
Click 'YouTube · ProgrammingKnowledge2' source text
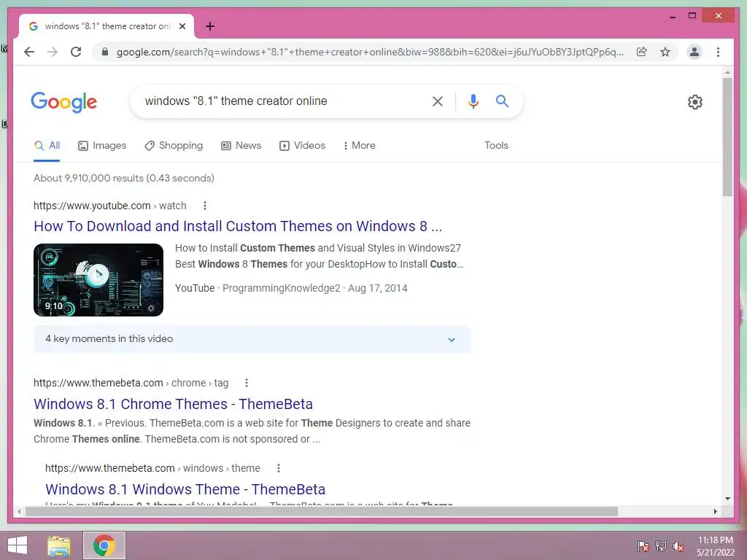pyautogui.click(x=258, y=288)
